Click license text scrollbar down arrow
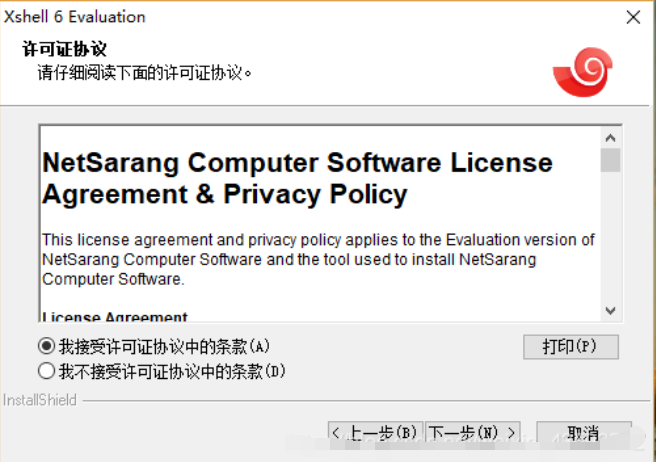 pos(610,311)
